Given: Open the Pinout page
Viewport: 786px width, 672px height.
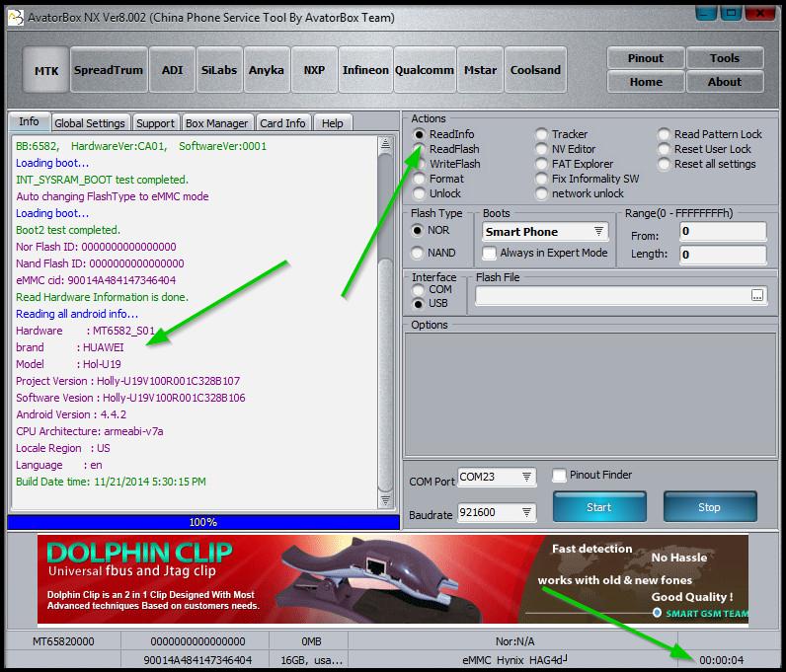Looking at the screenshot, I should tap(646, 58).
